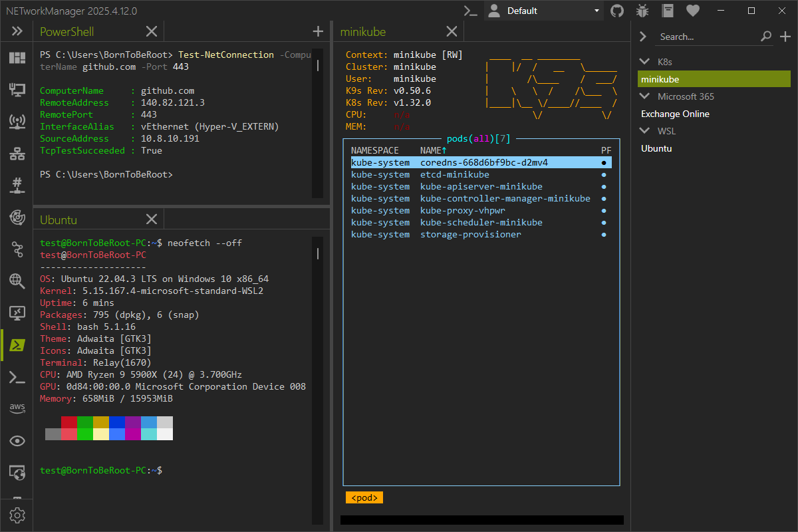Open the DNS Lookup tool

pos(17,281)
